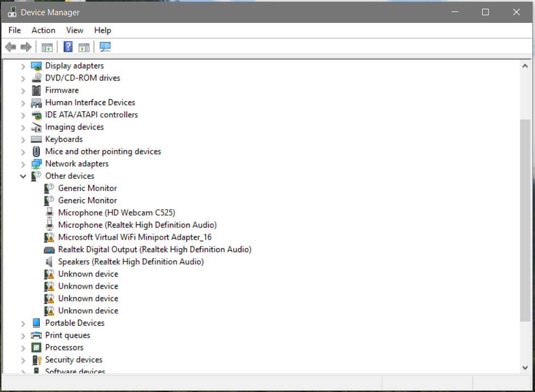The height and width of the screenshot is (392, 535).
Task: Expand the Firmware node
Action: (23, 91)
